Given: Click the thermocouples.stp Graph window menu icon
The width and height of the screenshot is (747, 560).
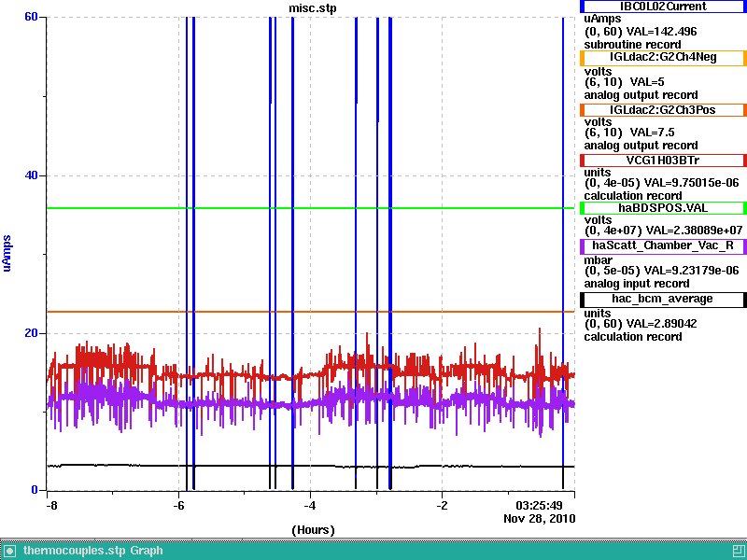Looking at the screenshot, I should point(9,551).
